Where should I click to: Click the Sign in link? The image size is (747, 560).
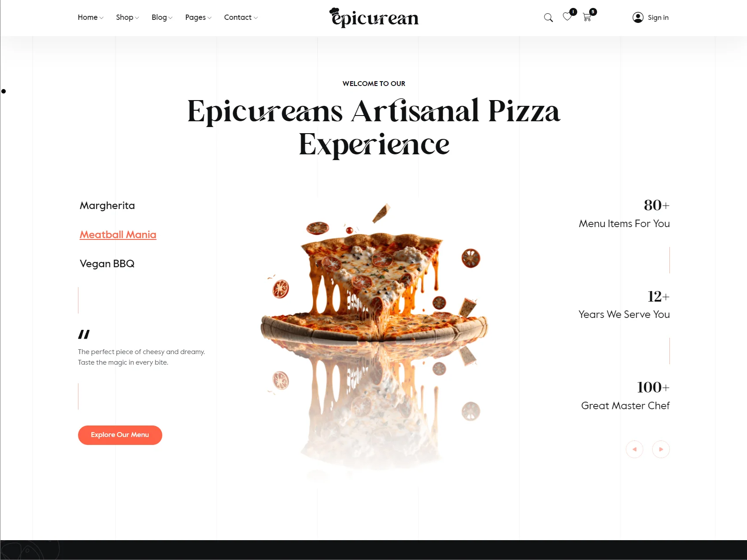pyautogui.click(x=658, y=18)
